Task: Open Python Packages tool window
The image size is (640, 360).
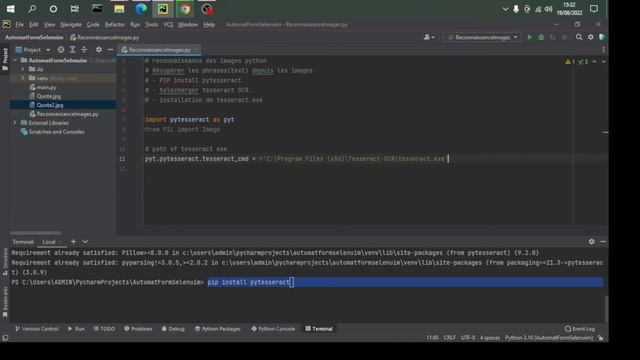Action: tap(218, 329)
